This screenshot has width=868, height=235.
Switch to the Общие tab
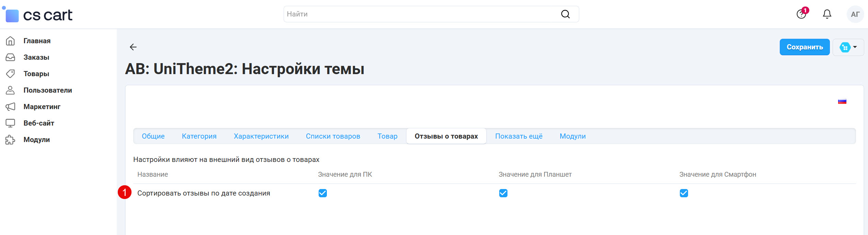pyautogui.click(x=153, y=136)
